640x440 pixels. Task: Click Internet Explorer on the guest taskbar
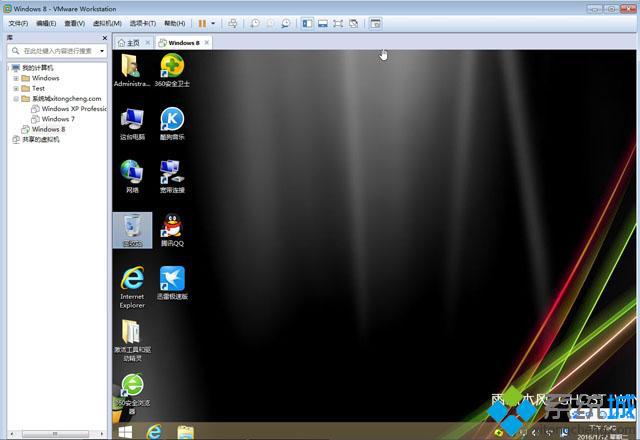(154, 432)
